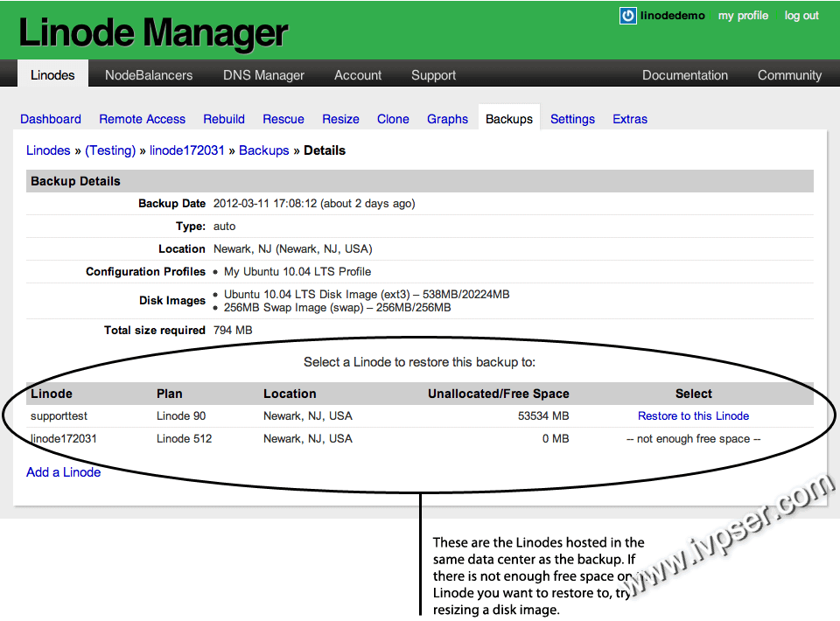Click the Ubuntu 10.04 LTS Disk Image entry

367,294
